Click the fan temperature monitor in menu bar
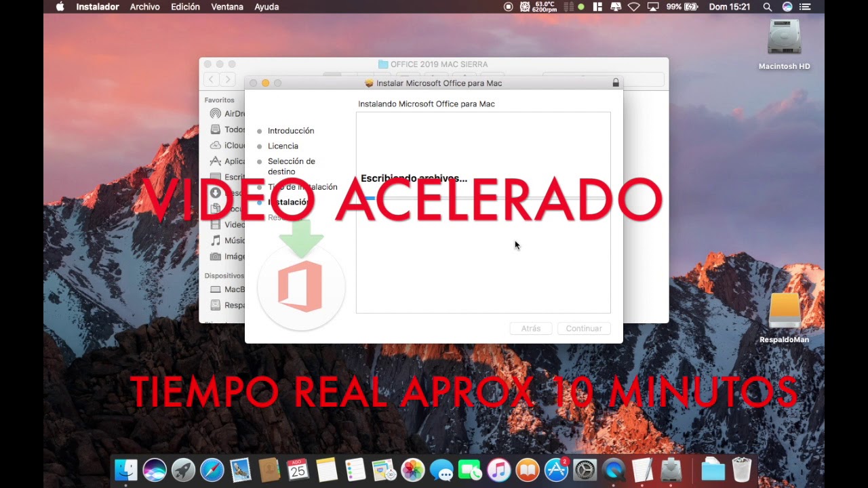 click(x=538, y=7)
